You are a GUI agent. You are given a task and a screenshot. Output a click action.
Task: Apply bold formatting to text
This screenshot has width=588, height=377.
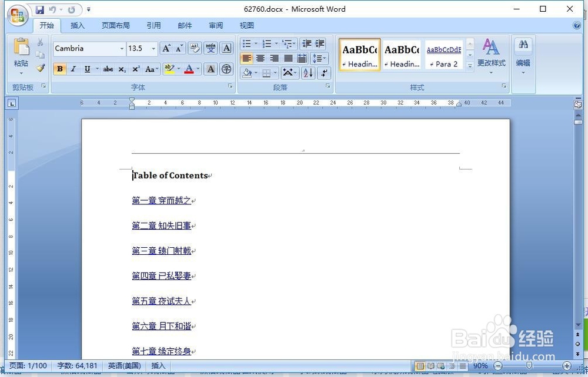click(59, 69)
